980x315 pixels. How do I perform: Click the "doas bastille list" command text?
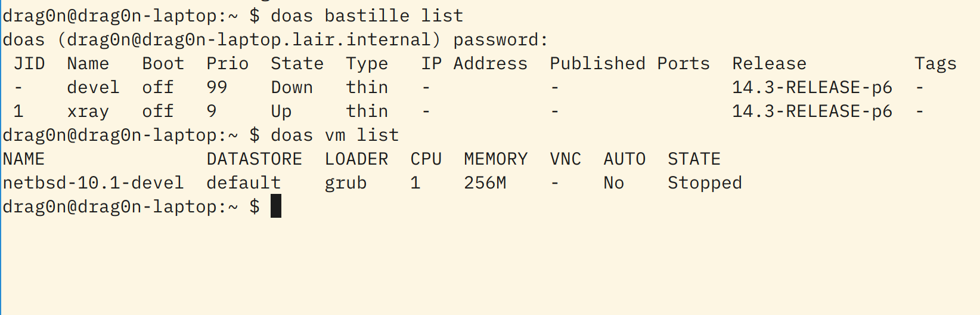[367, 16]
